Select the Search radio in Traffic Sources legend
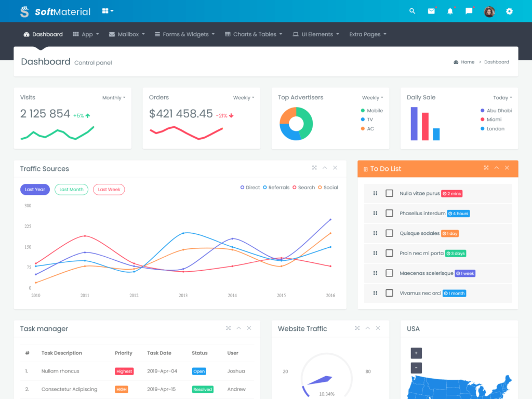Screen dimensions: 532x399 294,187
